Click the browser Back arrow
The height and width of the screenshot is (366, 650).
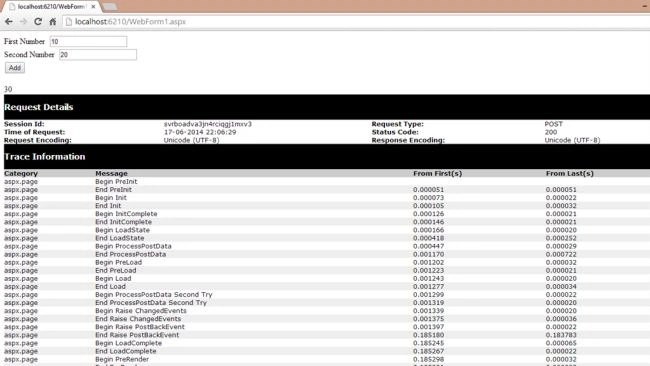(x=9, y=22)
